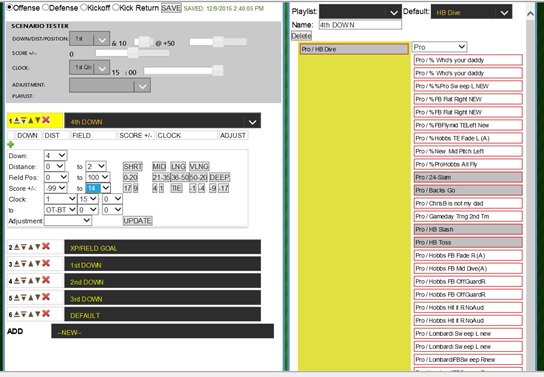Choose the Kick Return radio option
The width and height of the screenshot is (544, 377).
[116, 7]
